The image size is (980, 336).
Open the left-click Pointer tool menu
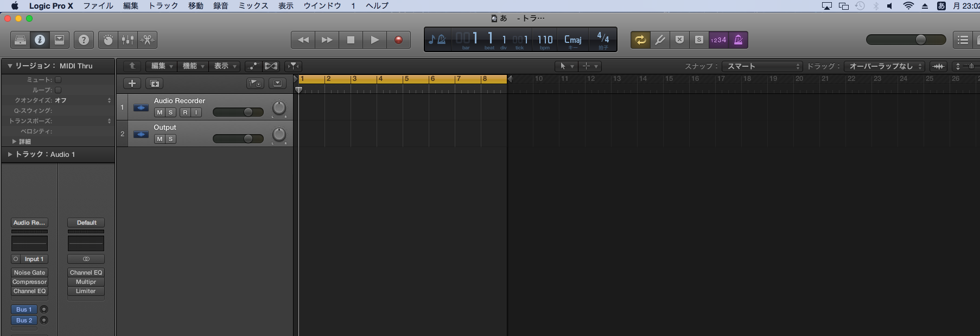(x=566, y=66)
